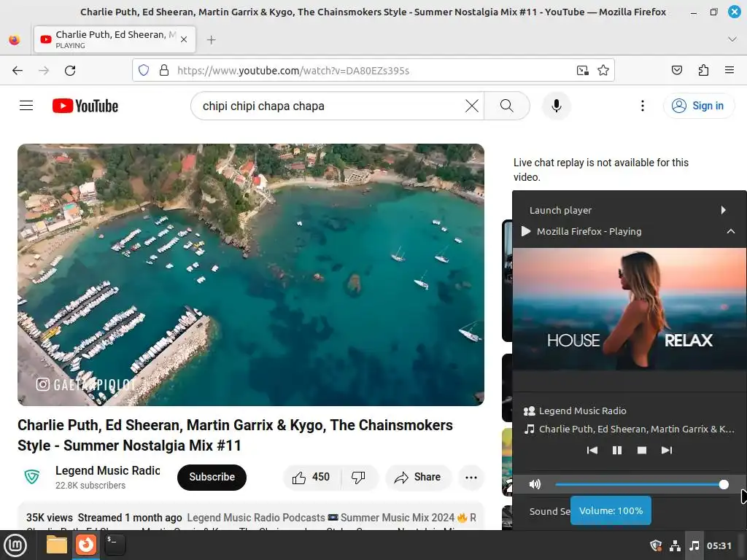The image size is (747, 560).
Task: Open a new browser tab
Action: (212, 40)
